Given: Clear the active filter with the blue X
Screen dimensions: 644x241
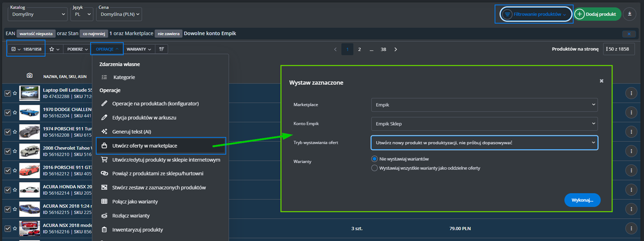Looking at the screenshot, I should point(629,34).
